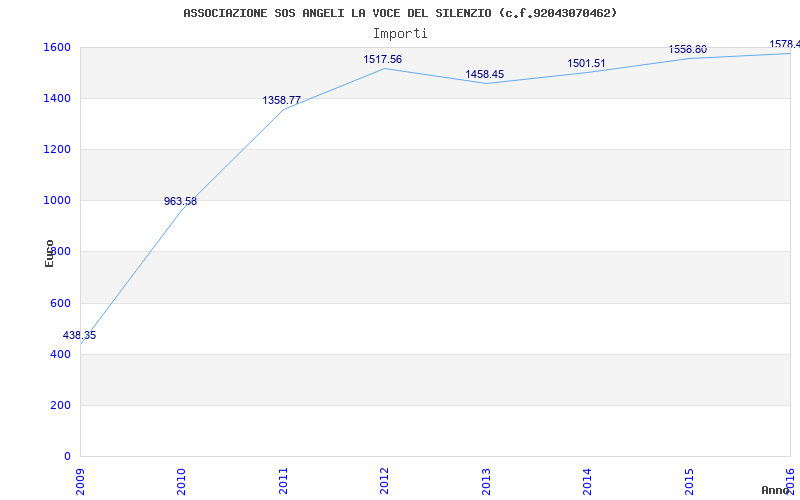Click the Anno x-axis title
This screenshot has height=500, width=800.
[775, 490]
